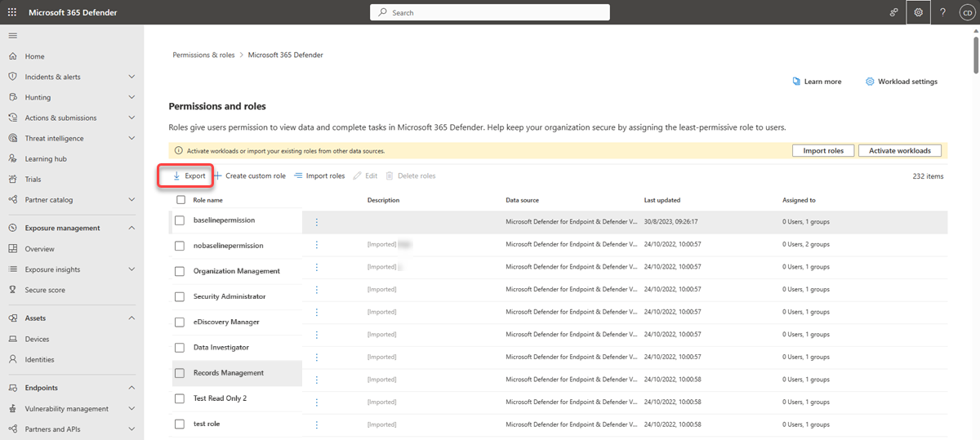This screenshot has height=440, width=980.
Task: Collapse the Exposure management section
Action: point(131,229)
